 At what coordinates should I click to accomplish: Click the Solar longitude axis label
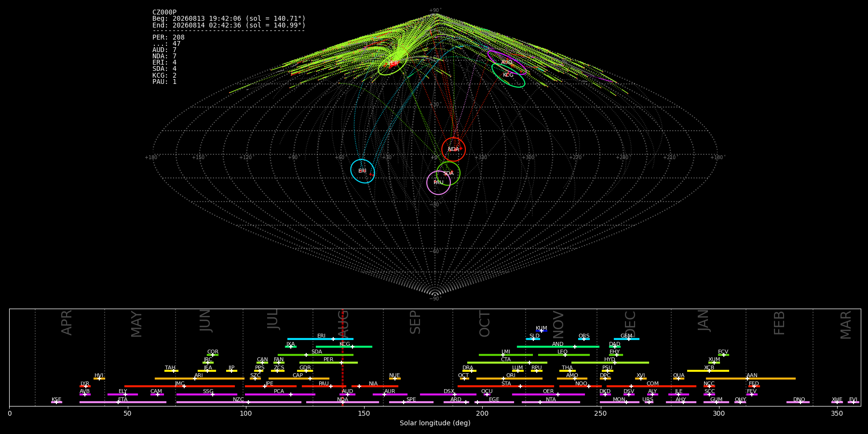435,423
